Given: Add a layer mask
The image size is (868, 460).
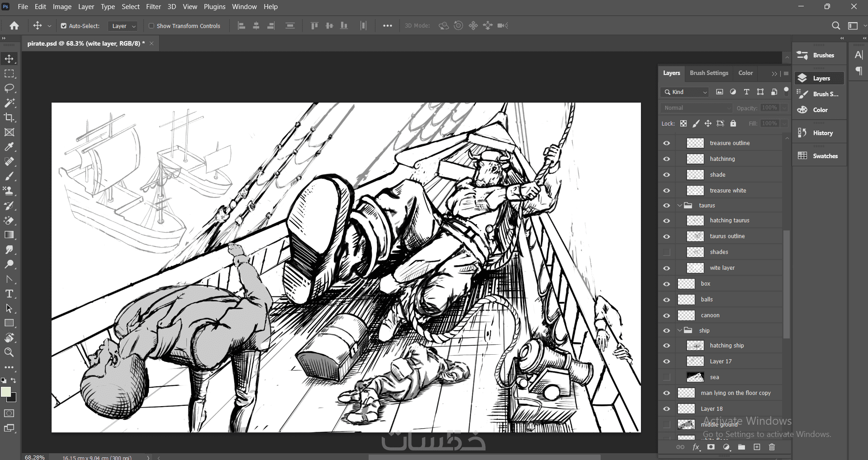Looking at the screenshot, I should pyautogui.click(x=711, y=447).
